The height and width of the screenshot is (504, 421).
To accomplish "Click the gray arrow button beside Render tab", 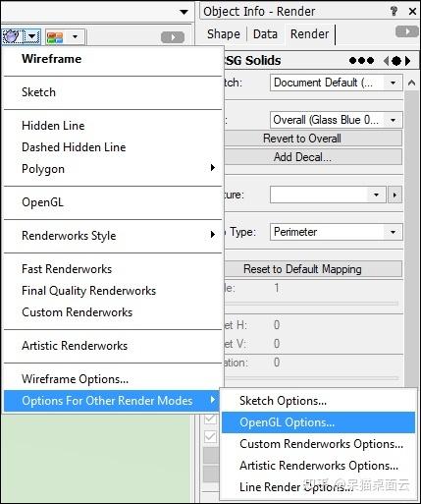I will point(407,31).
